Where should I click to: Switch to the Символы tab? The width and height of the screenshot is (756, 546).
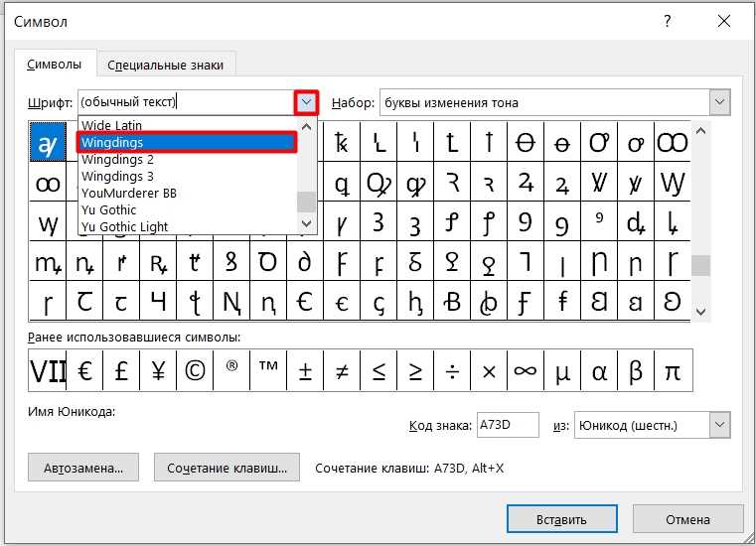[55, 65]
